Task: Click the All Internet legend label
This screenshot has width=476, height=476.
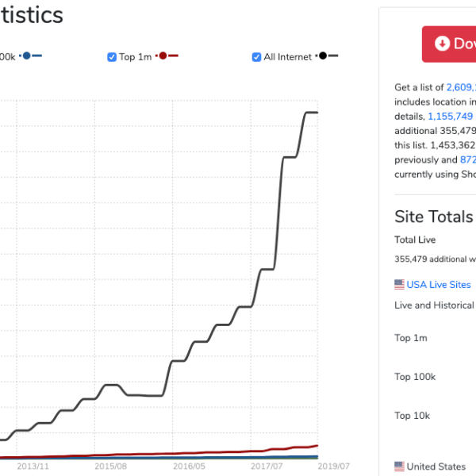Action: click(x=288, y=57)
